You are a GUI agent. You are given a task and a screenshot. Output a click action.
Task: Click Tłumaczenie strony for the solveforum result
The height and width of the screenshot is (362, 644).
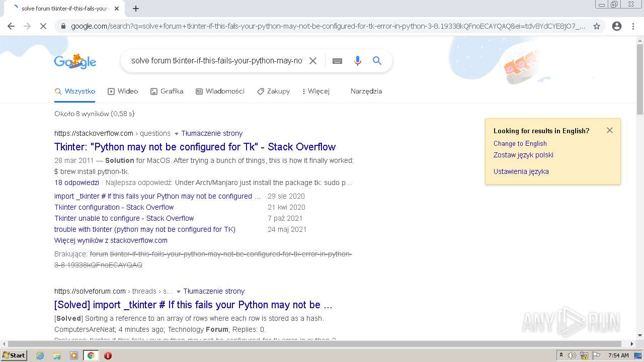pyautogui.click(x=214, y=291)
